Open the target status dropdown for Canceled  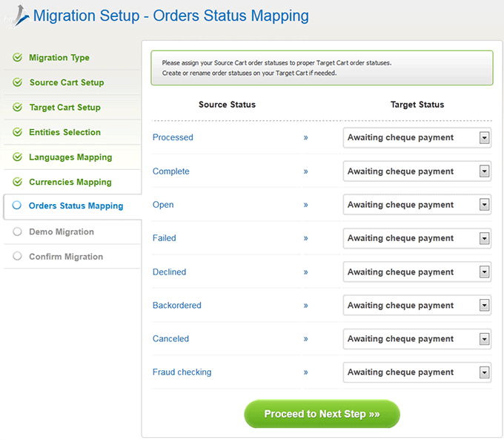pos(417,339)
